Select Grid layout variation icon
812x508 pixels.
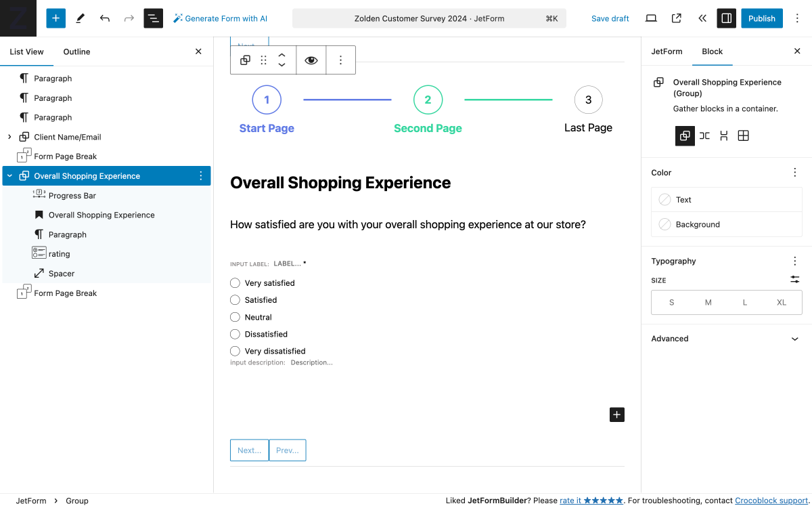point(743,135)
